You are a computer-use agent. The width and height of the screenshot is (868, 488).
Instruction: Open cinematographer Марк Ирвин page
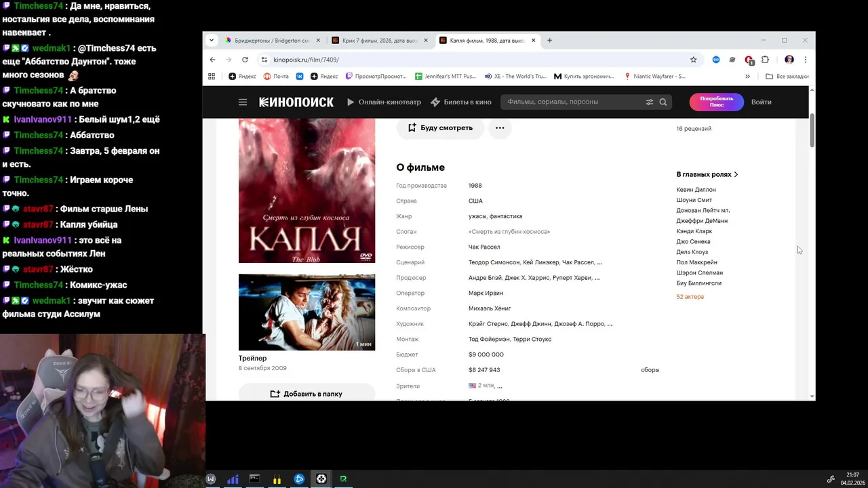point(486,293)
